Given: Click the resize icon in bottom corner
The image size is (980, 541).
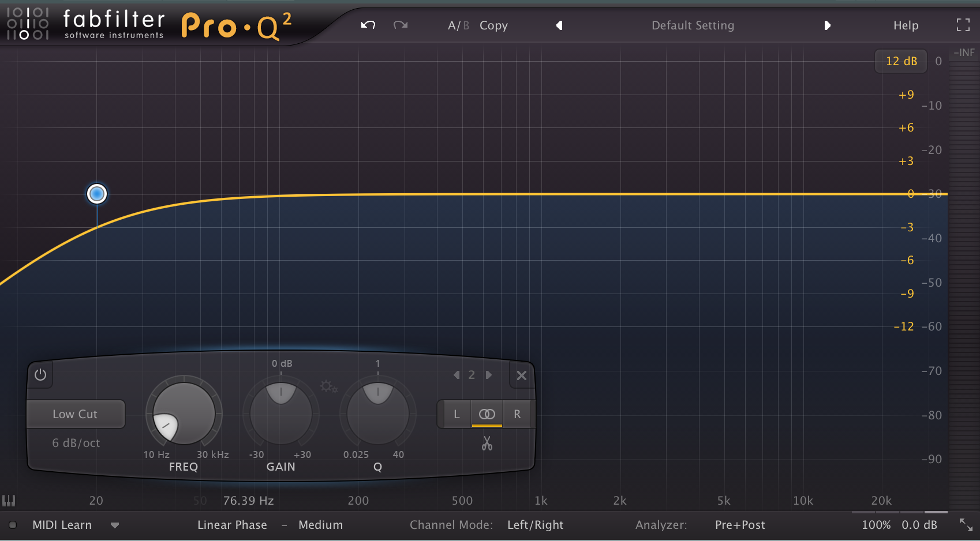Looking at the screenshot, I should (x=966, y=525).
